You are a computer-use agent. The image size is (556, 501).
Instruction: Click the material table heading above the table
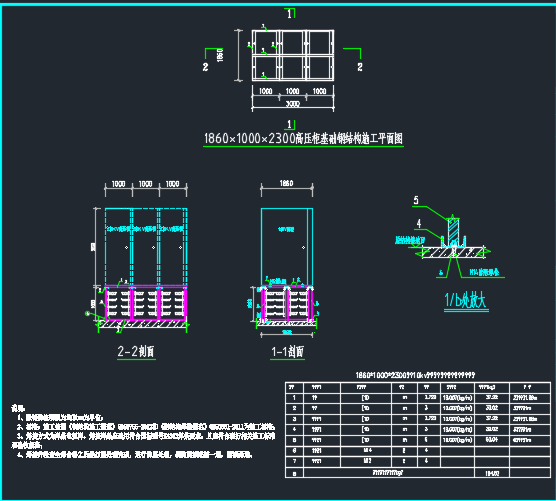(x=415, y=375)
